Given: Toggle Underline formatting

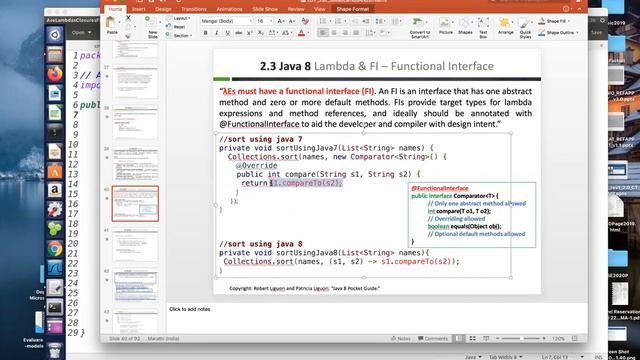Looking at the screenshot, I should point(227,33).
